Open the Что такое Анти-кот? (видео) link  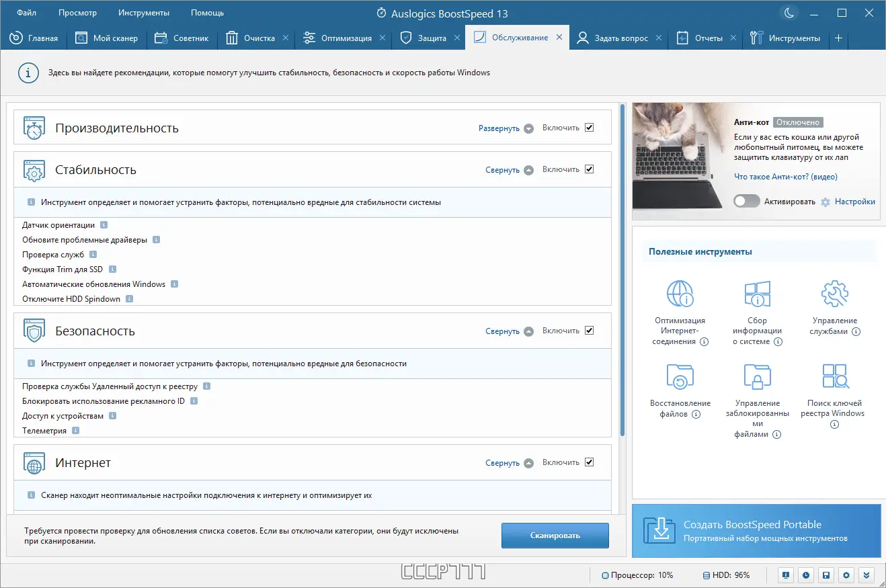tap(786, 177)
